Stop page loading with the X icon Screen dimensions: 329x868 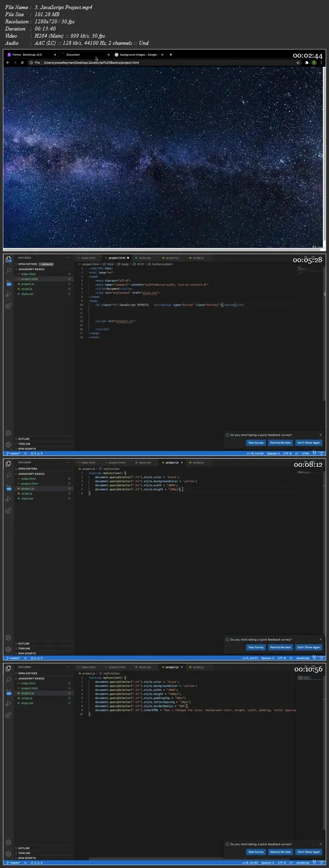(x=22, y=62)
